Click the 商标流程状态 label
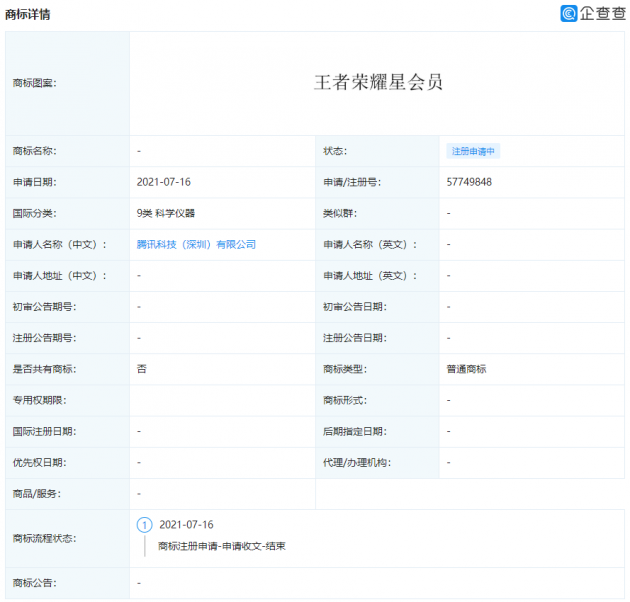 [x=44, y=539]
